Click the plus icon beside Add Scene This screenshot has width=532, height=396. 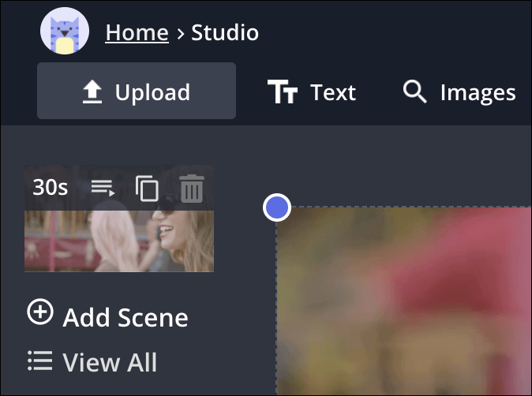click(x=39, y=312)
